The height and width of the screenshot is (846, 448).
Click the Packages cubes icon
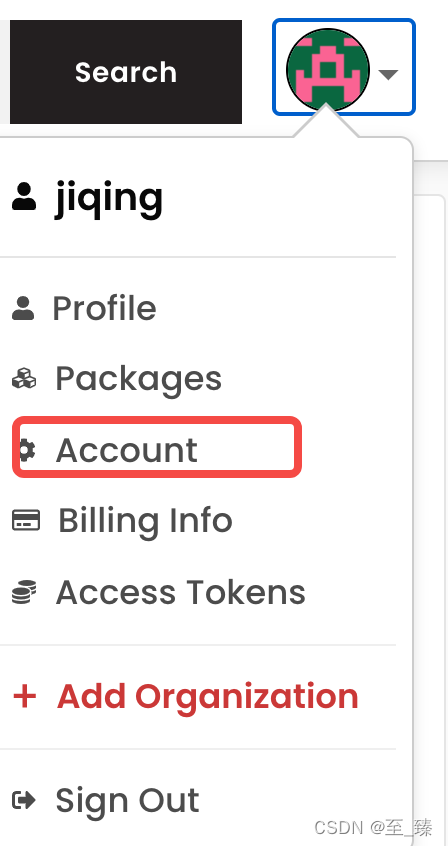coord(24,378)
